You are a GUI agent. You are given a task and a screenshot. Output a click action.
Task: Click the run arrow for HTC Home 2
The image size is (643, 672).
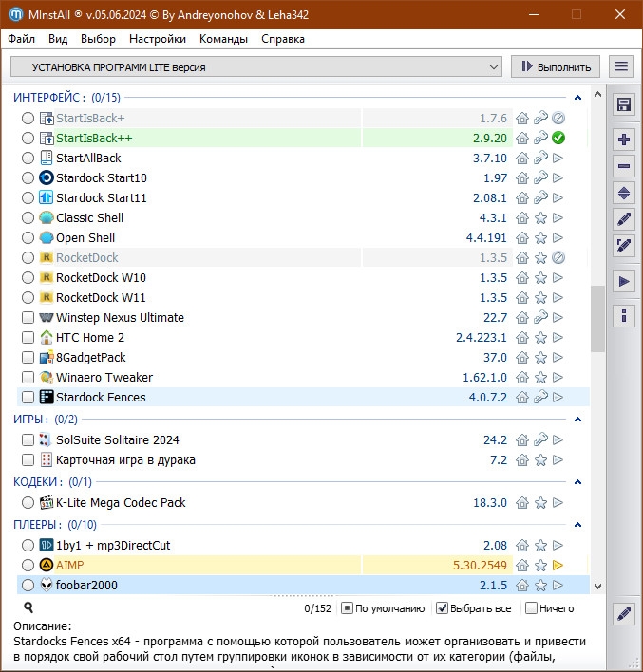click(x=558, y=337)
